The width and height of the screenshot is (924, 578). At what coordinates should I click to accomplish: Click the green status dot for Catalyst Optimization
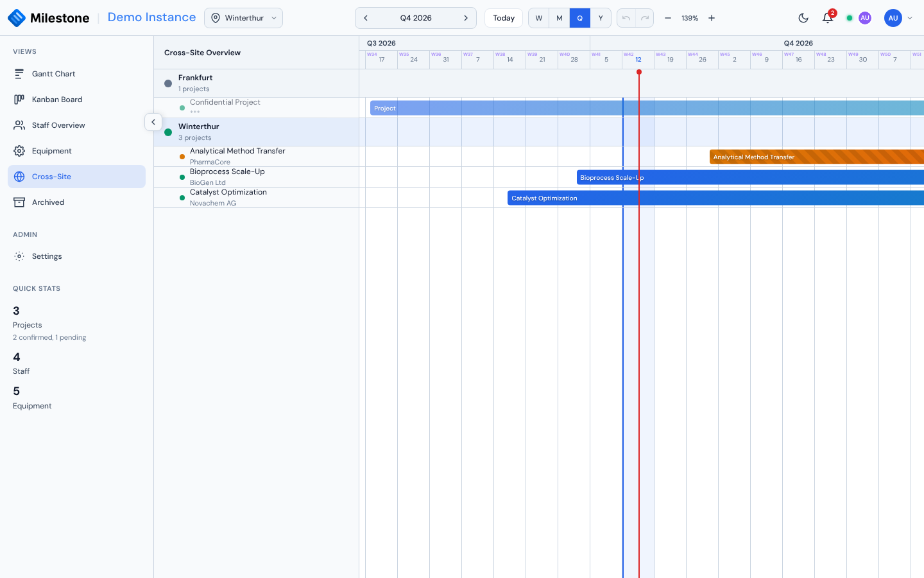click(x=182, y=198)
